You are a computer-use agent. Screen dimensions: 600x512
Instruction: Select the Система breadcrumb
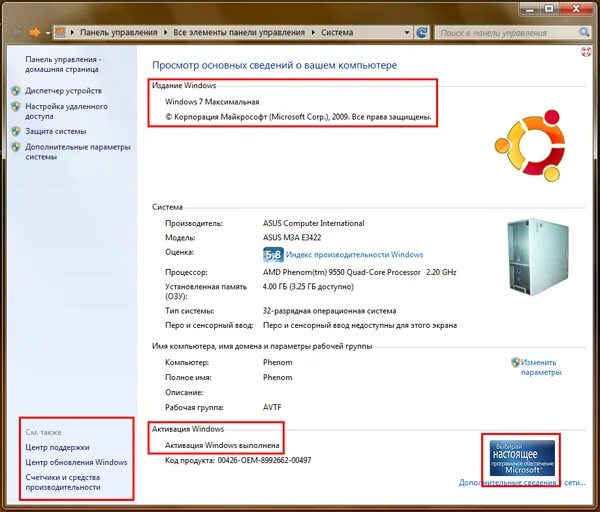[337, 33]
